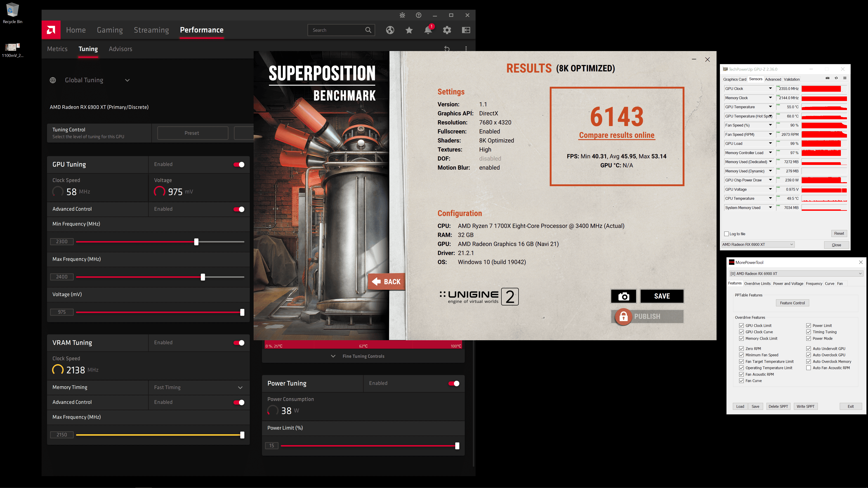Open the GPU Clock sensor dropdown
This screenshot has width=868, height=488.
tap(770, 89)
